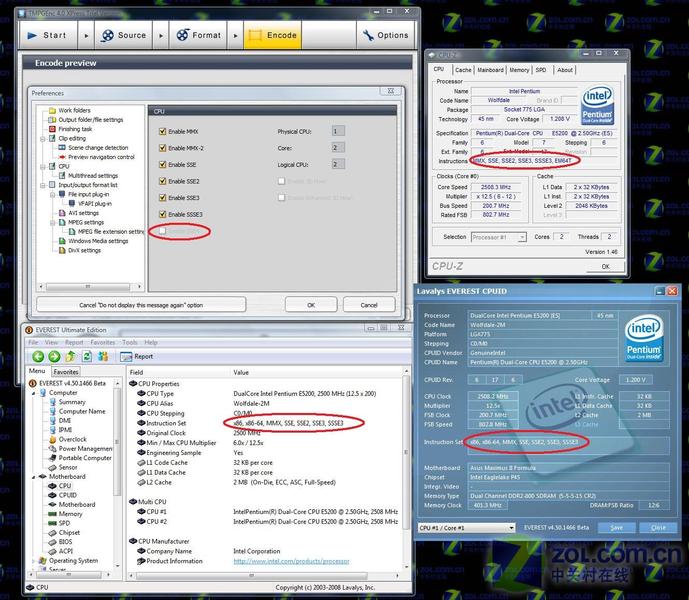The image size is (689, 600).
Task: Click the users icon in EVEREST toolbar
Action: click(x=103, y=356)
